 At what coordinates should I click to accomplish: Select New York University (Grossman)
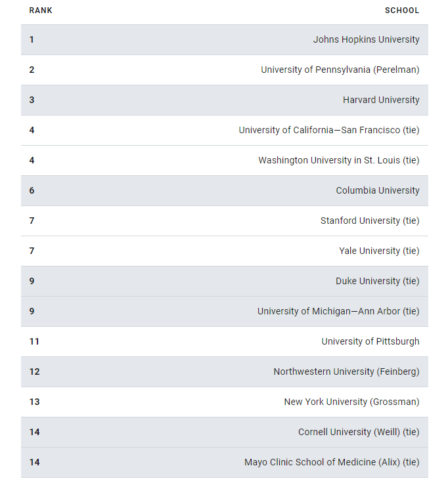(x=351, y=402)
